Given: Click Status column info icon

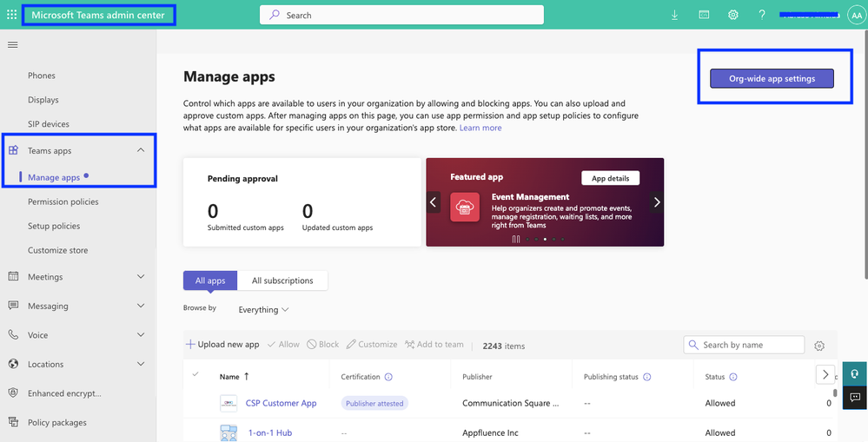Looking at the screenshot, I should click(733, 377).
